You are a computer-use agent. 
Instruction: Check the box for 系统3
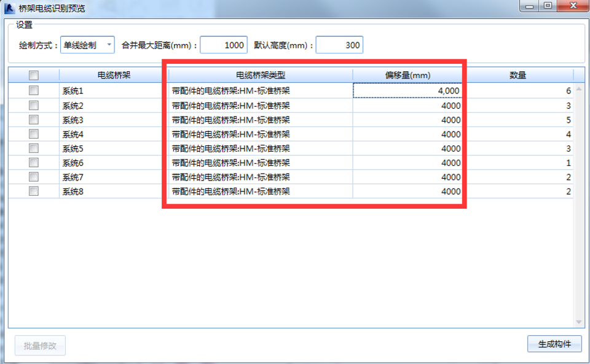pos(33,120)
